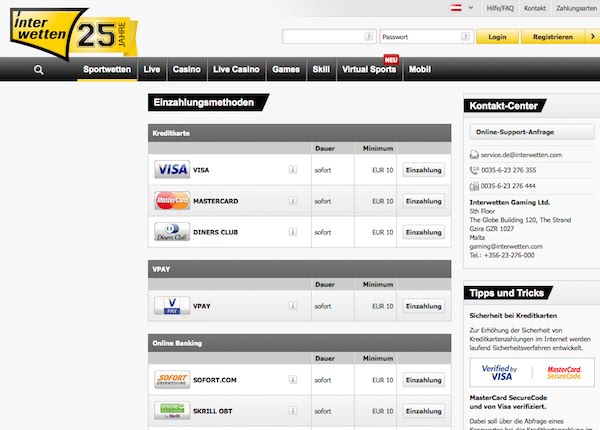This screenshot has height=430, width=600.
Task: Click the Verified by VISA badge
Action: click(x=499, y=373)
